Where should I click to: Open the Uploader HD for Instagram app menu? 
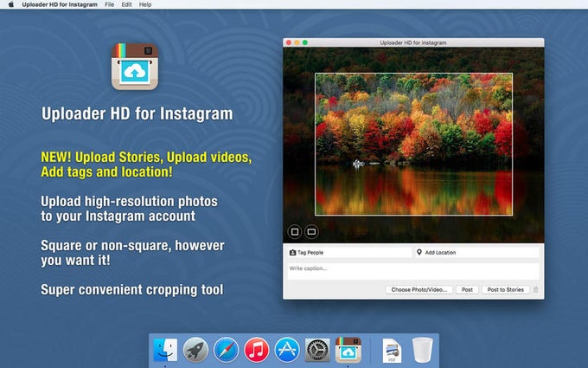click(60, 4)
